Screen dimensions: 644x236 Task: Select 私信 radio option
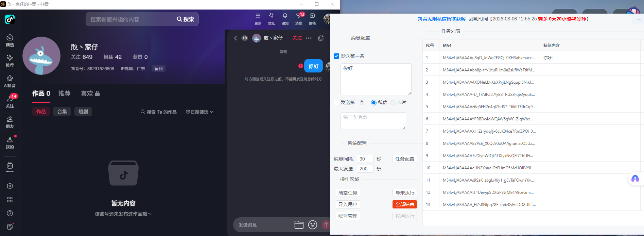[x=374, y=103]
